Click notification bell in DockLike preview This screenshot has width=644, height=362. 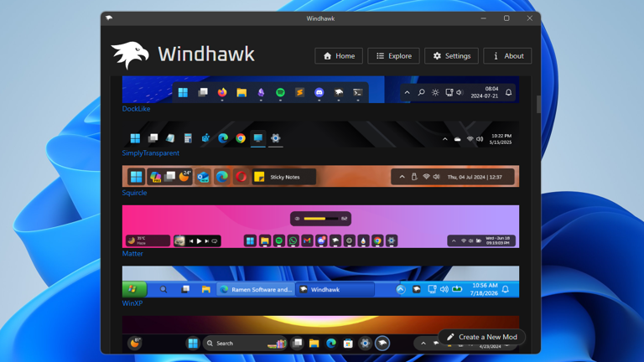(508, 92)
